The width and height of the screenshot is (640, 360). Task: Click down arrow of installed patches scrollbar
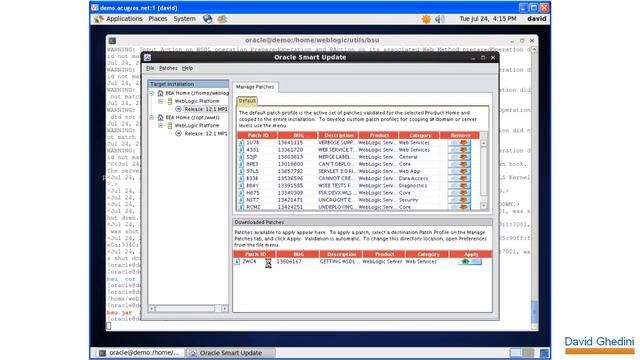tap(484, 206)
